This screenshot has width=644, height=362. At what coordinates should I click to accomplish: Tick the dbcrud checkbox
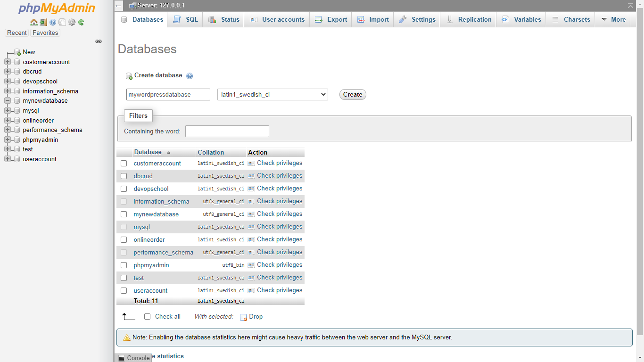(x=124, y=176)
